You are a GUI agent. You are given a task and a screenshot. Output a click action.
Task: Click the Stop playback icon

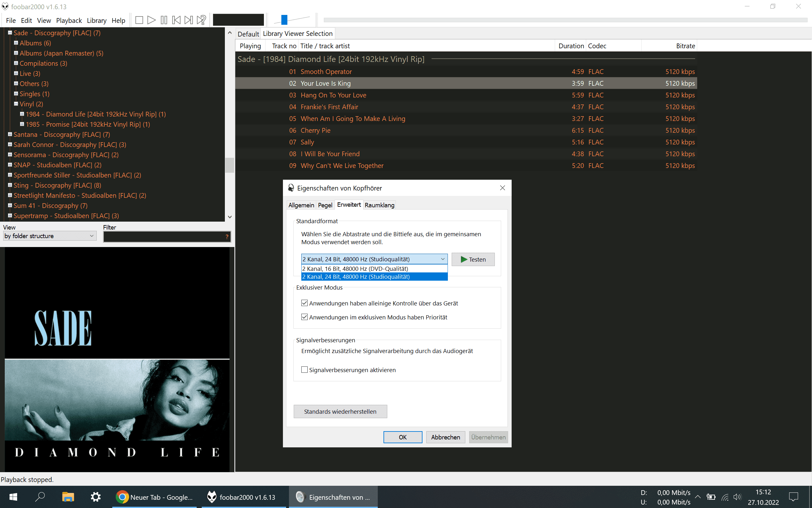[139, 20]
